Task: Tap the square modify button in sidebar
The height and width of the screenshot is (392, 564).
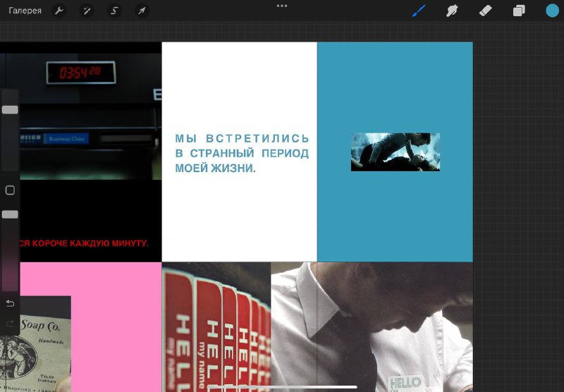Action: tap(10, 190)
